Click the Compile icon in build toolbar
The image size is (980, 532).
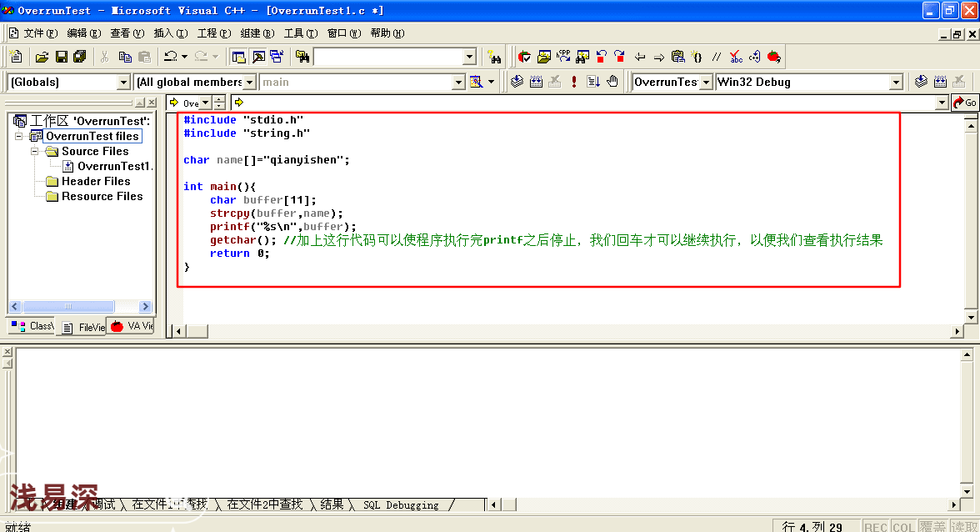point(517,82)
